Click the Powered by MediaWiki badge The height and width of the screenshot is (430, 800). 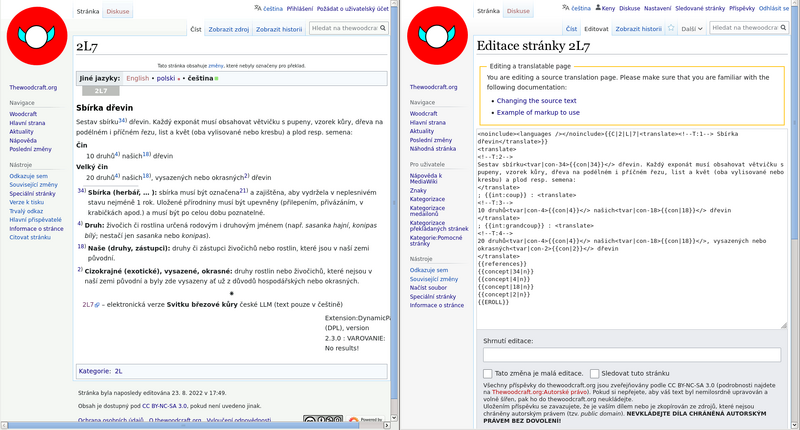[366, 420]
